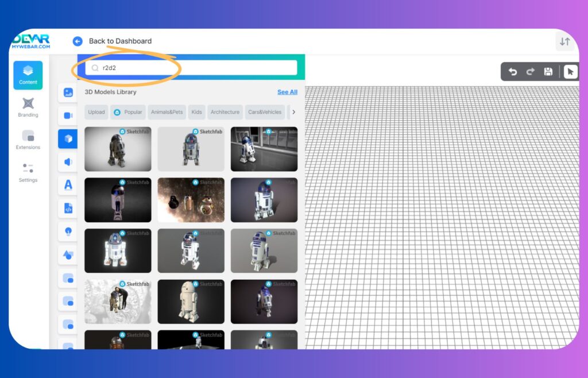588x378 pixels.
Task: Choose the text 'A' content icon
Action: point(68,185)
